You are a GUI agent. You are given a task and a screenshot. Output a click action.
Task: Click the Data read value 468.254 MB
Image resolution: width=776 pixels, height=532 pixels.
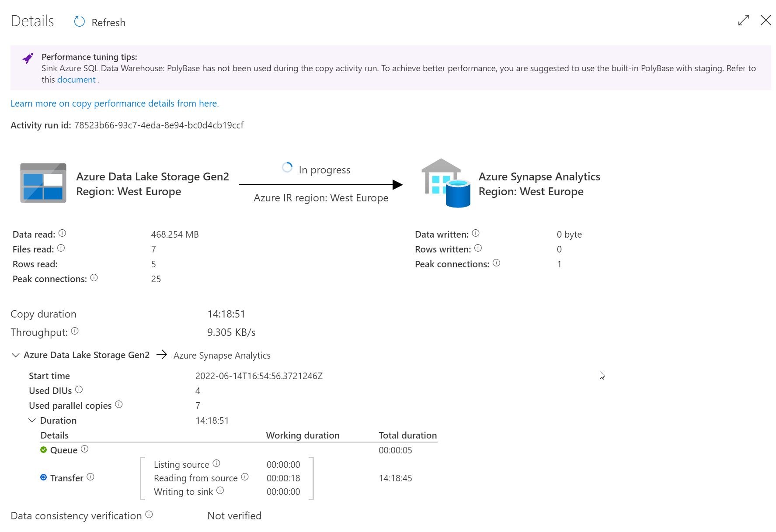pos(175,235)
